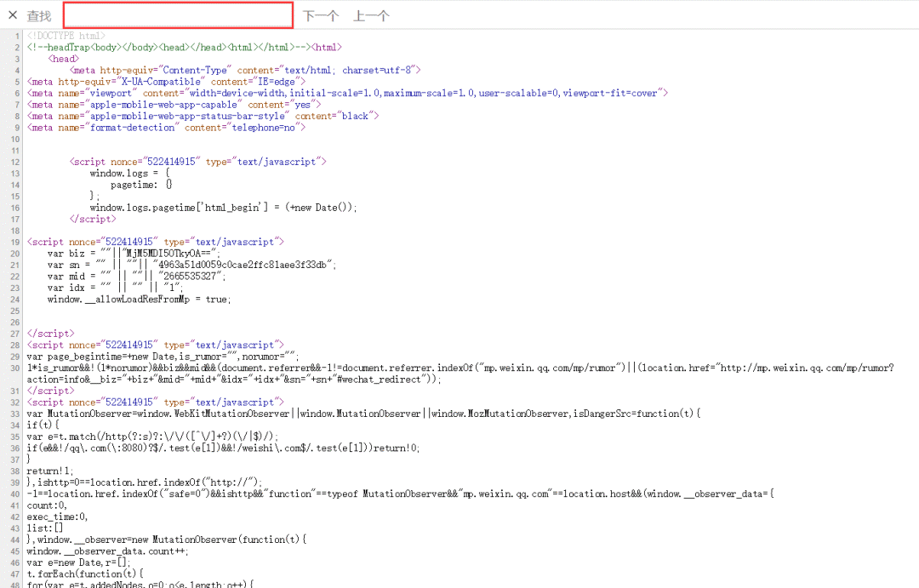919x588 pixels.
Task: Click the __allowLoadResFromMp = true line
Action: click(139, 299)
